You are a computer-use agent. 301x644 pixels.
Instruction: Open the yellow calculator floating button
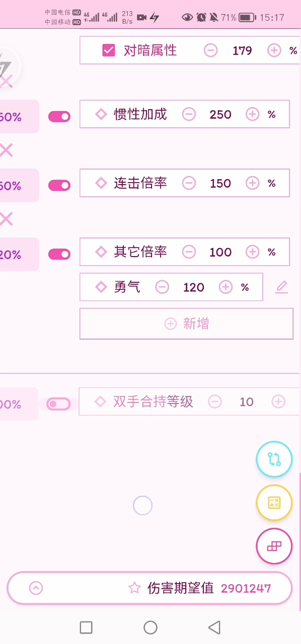coord(274,503)
